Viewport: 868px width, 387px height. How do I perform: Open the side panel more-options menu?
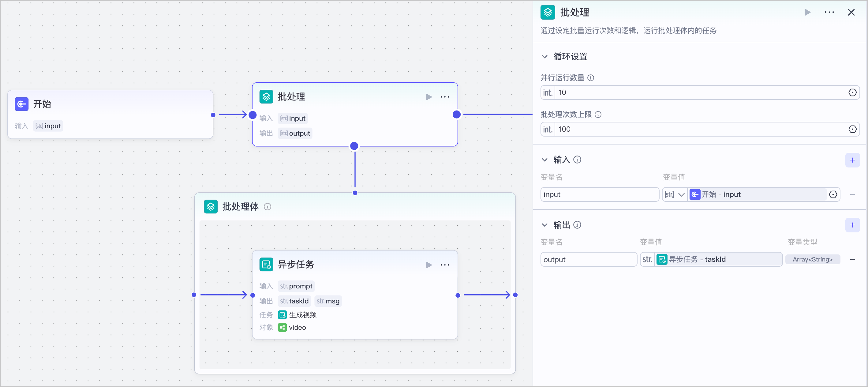pyautogui.click(x=829, y=13)
